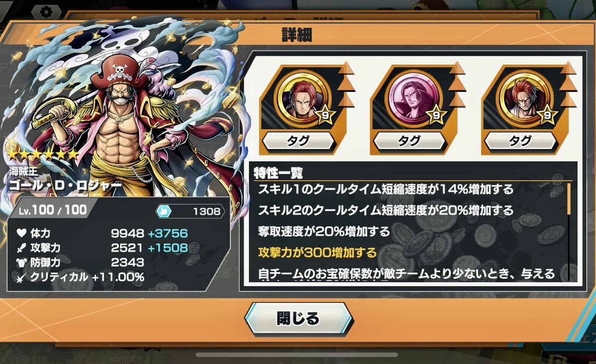The width and height of the screenshot is (596, 364).
Task: Tap the Lv.100/100 level indicator
Action: coord(52,210)
